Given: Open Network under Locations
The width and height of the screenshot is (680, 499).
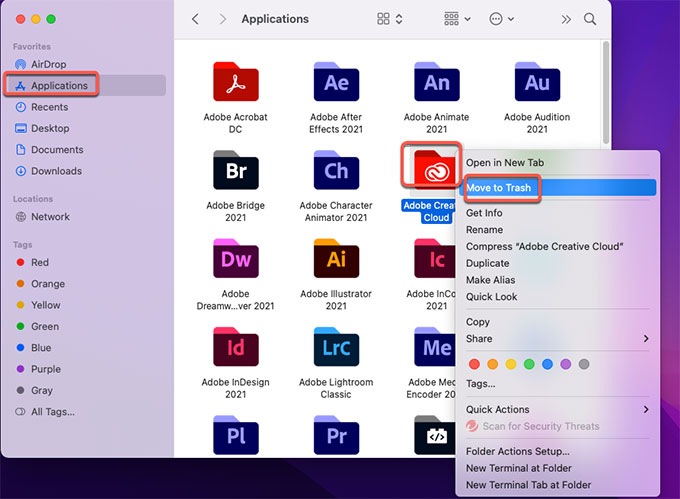Looking at the screenshot, I should coord(42,217).
